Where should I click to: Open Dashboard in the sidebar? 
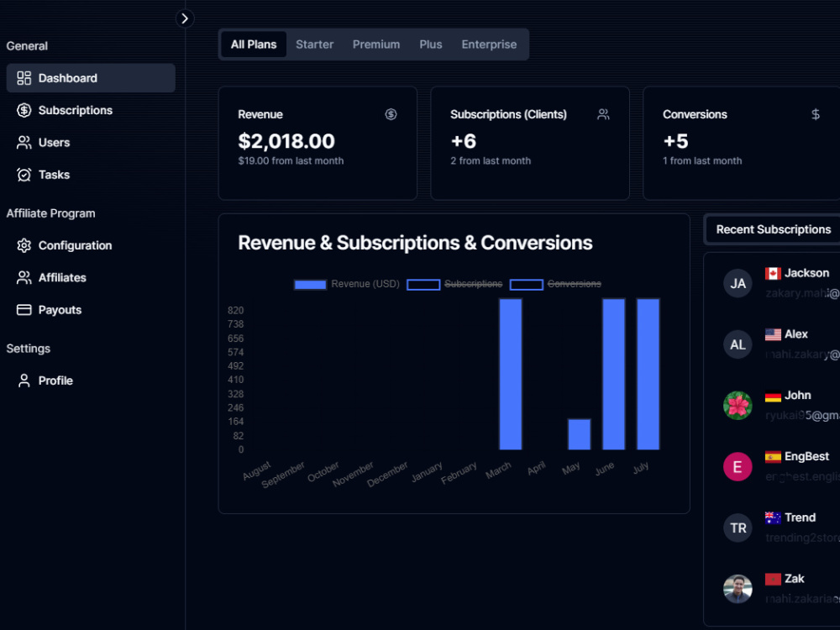[x=91, y=78]
